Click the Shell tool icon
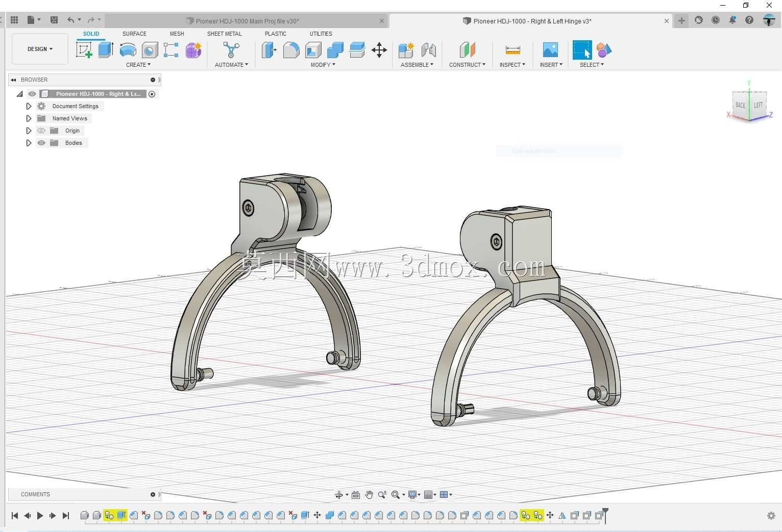Screen dimensions: 782x532 (313, 50)
